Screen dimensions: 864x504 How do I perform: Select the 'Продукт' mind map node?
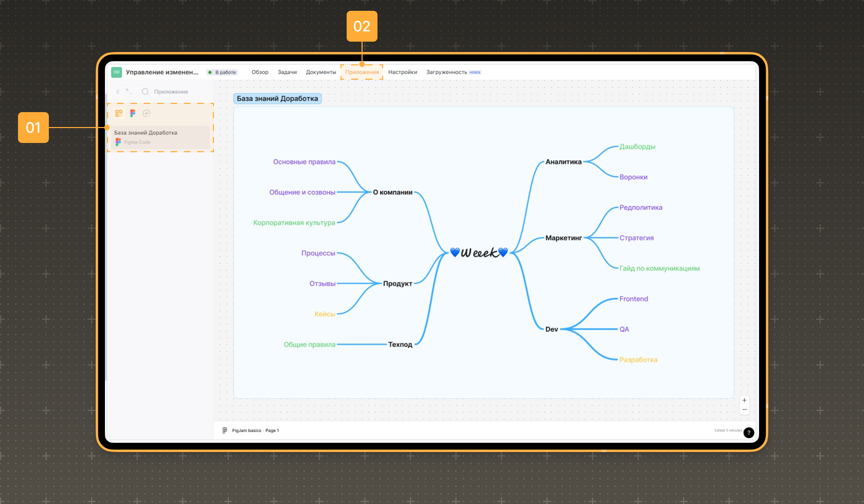point(398,283)
